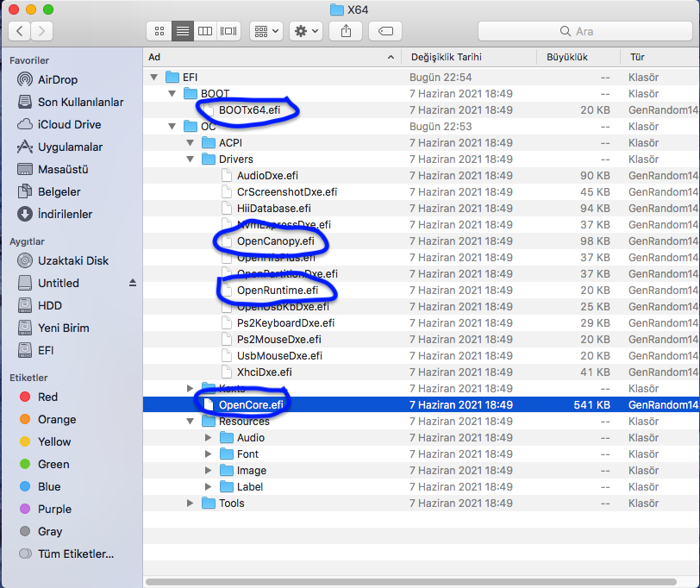
Task: Open the Edit Tags toolbar icon
Action: pyautogui.click(x=384, y=31)
